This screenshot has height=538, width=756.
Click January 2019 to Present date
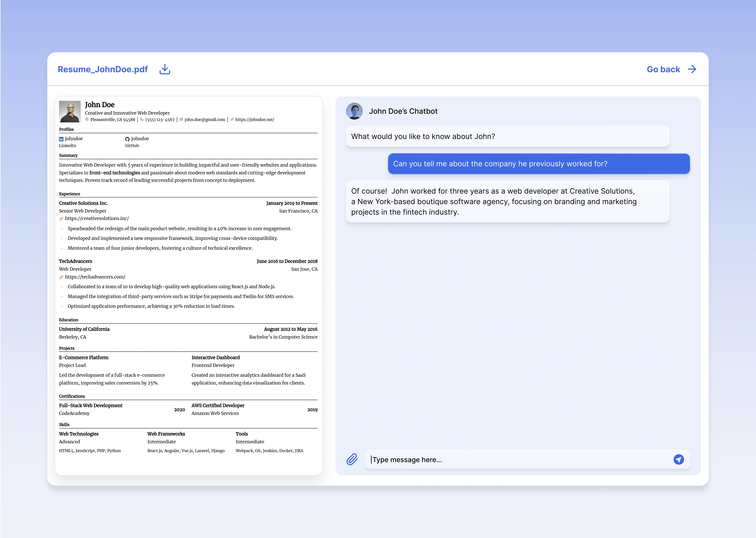pyautogui.click(x=292, y=203)
